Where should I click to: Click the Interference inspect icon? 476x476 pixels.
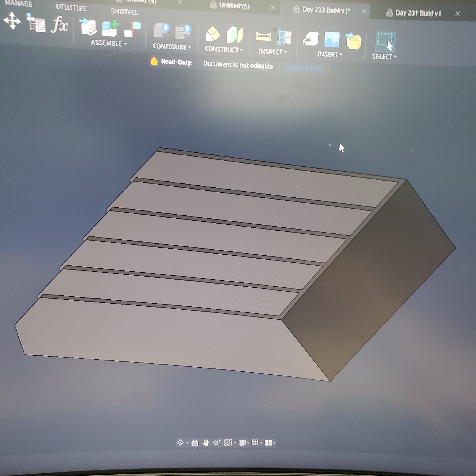coord(284,37)
